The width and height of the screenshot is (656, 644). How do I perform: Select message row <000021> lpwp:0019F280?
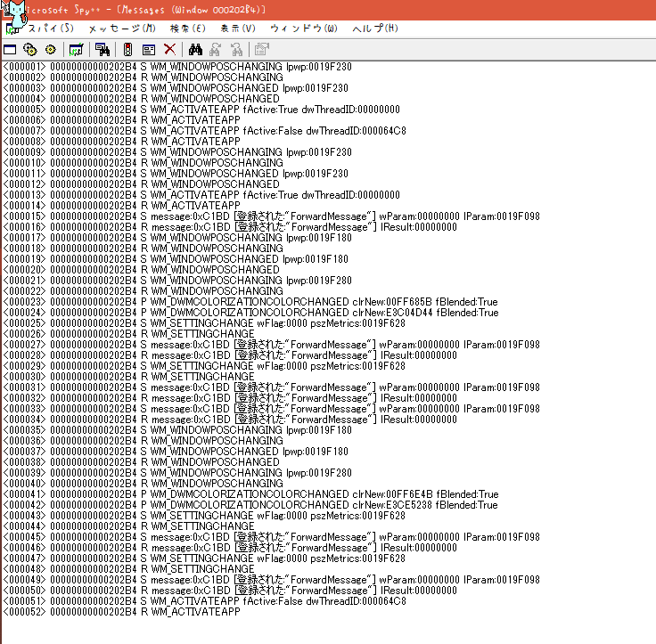177,281
